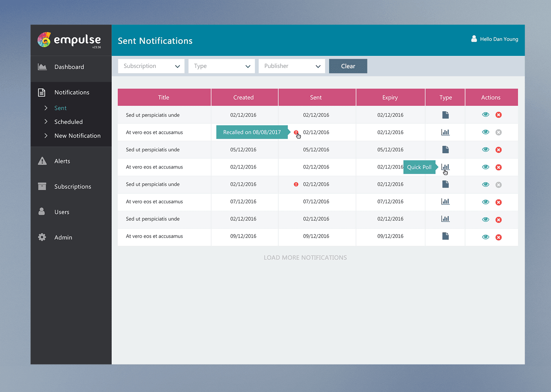Click the red delete icon in first row
This screenshot has height=392, width=551.
(498, 115)
